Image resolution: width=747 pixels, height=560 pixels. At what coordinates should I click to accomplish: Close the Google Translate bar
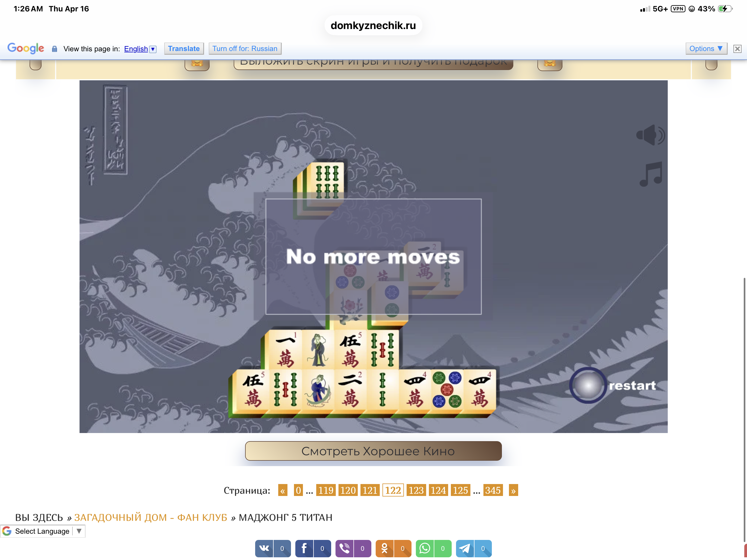tap(737, 49)
